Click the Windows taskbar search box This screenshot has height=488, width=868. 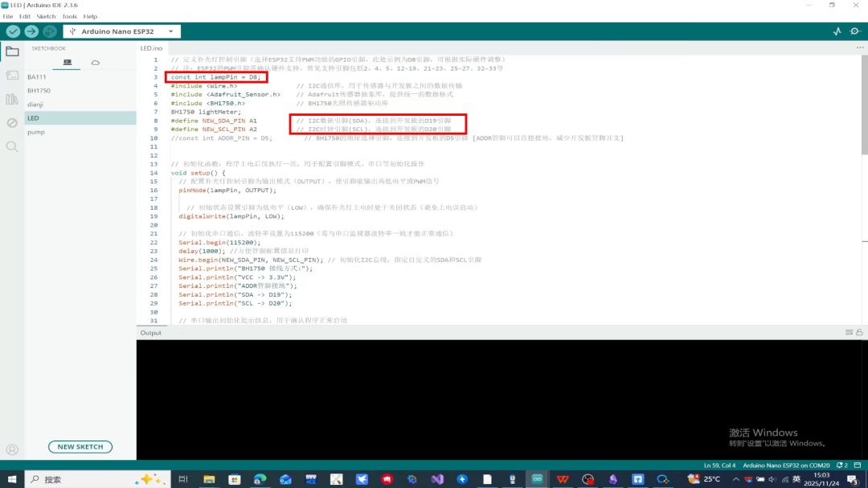coord(97,479)
